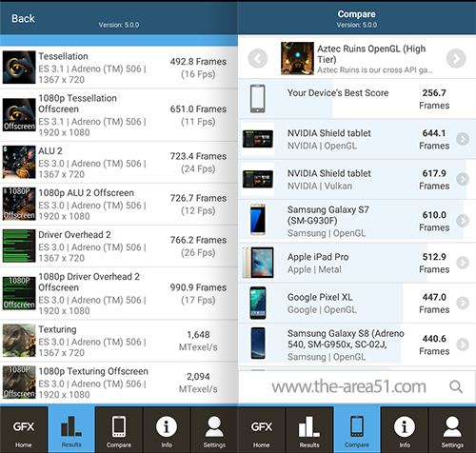Open Info tab in left panel
The width and height of the screenshot is (476, 453).
coord(167,429)
